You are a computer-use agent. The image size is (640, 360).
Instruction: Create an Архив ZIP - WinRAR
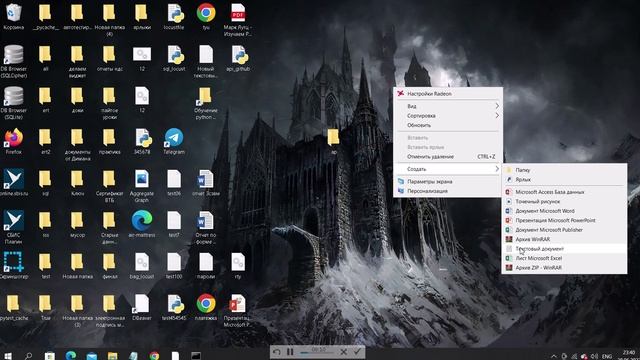(564, 268)
